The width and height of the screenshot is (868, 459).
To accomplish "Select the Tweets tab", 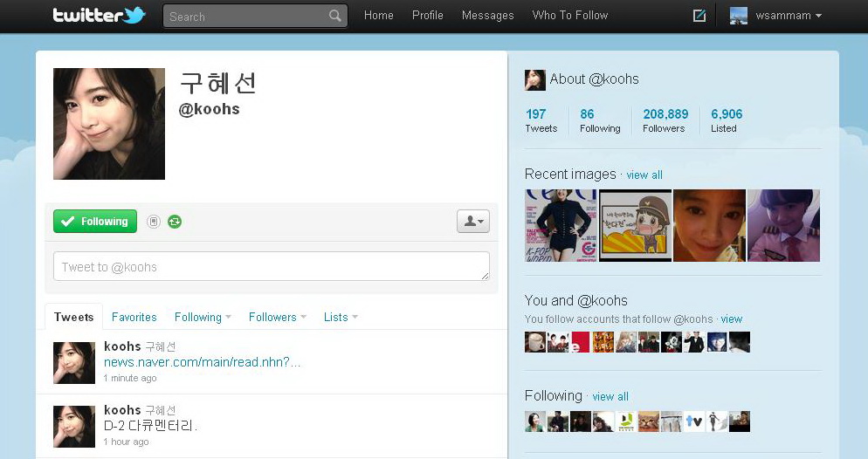I will pyautogui.click(x=73, y=317).
